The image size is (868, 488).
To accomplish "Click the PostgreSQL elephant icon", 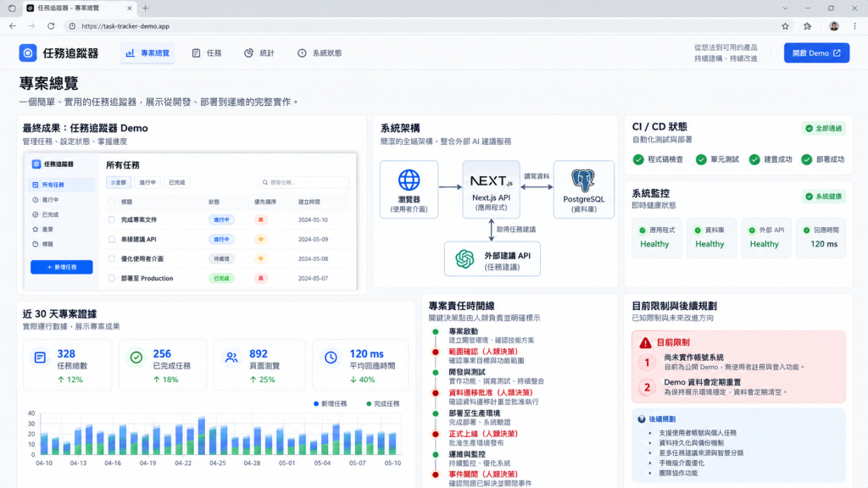I will pyautogui.click(x=583, y=181).
